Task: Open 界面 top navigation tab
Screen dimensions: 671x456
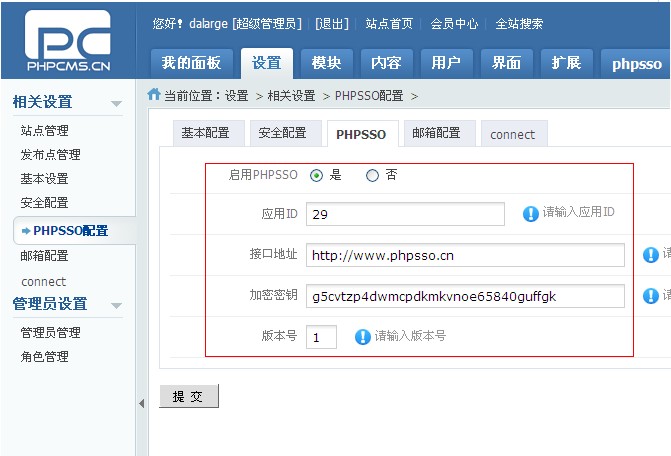Action: [507, 63]
